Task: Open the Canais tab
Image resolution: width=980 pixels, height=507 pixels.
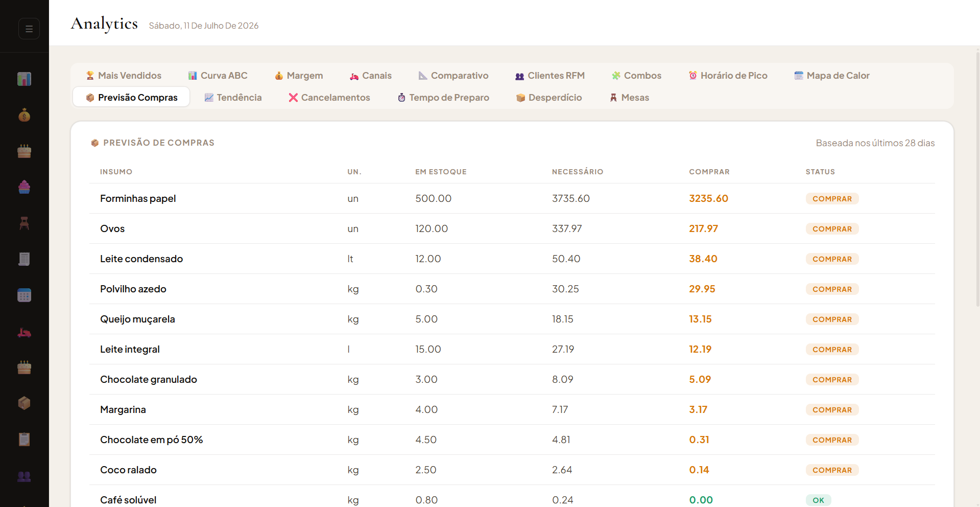Action: [371, 76]
